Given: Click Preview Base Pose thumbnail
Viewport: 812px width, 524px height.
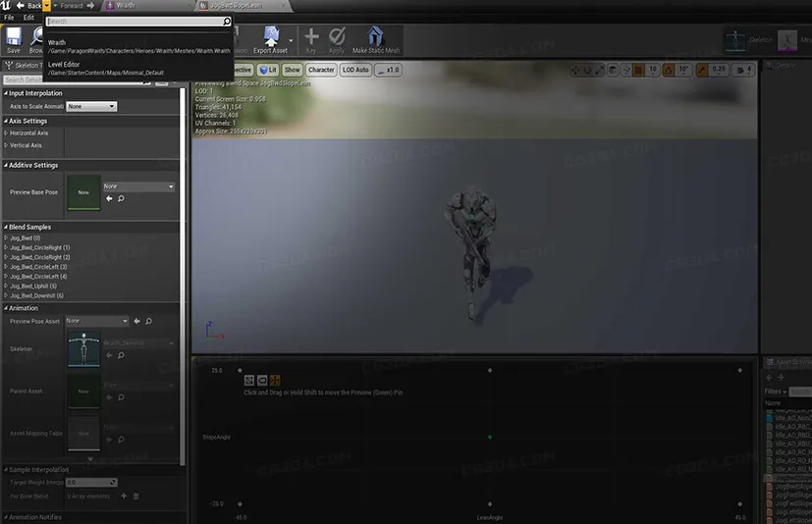Looking at the screenshot, I should click(x=83, y=192).
